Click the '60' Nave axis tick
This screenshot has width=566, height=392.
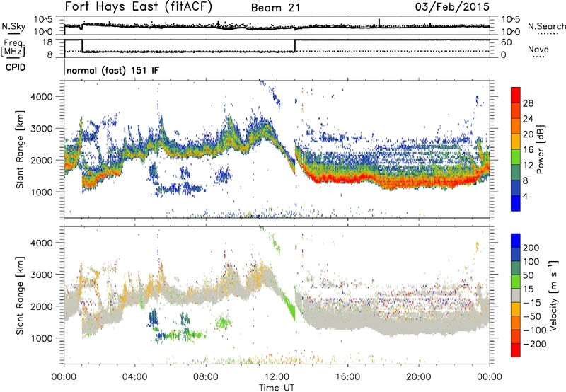pos(507,42)
